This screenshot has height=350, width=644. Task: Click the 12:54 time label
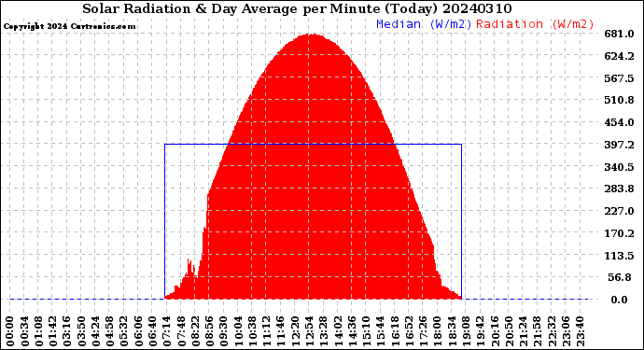pos(310,331)
